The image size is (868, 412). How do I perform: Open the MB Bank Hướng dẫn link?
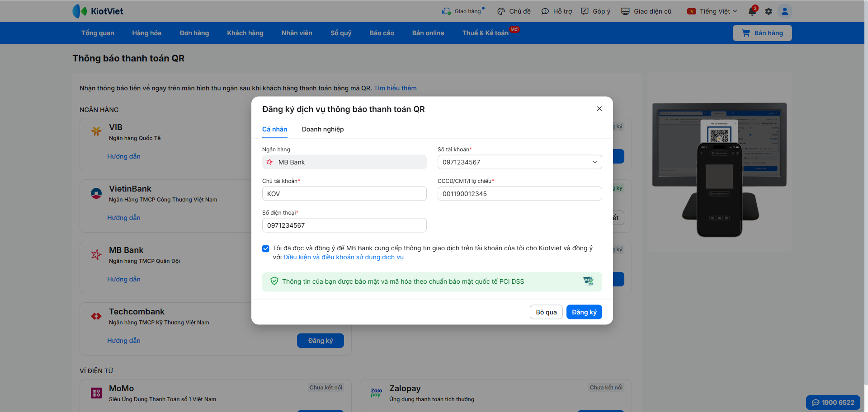pyautogui.click(x=124, y=279)
